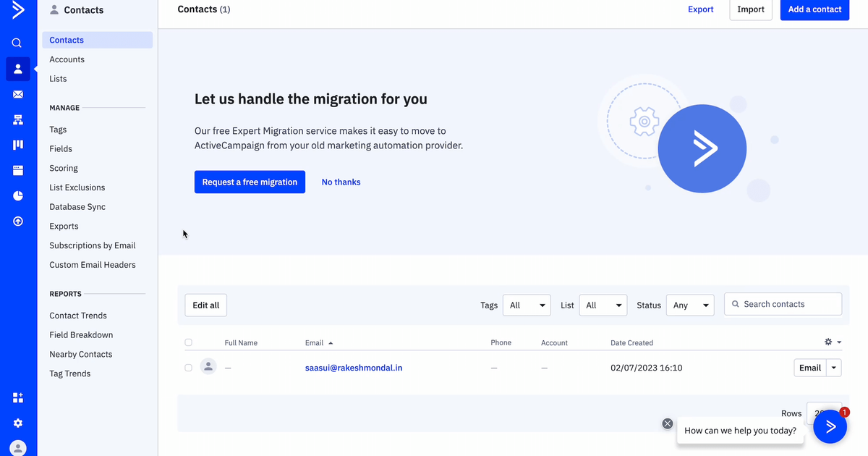
Task: Open the Settings gear icon in sidebar
Action: point(18,423)
